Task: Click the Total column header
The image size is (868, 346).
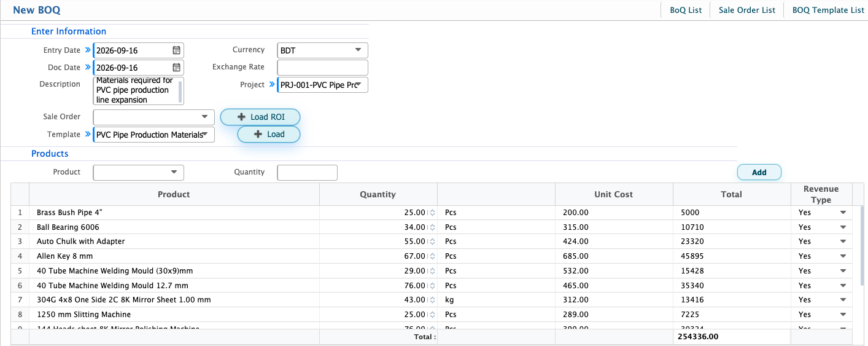Action: pos(732,194)
